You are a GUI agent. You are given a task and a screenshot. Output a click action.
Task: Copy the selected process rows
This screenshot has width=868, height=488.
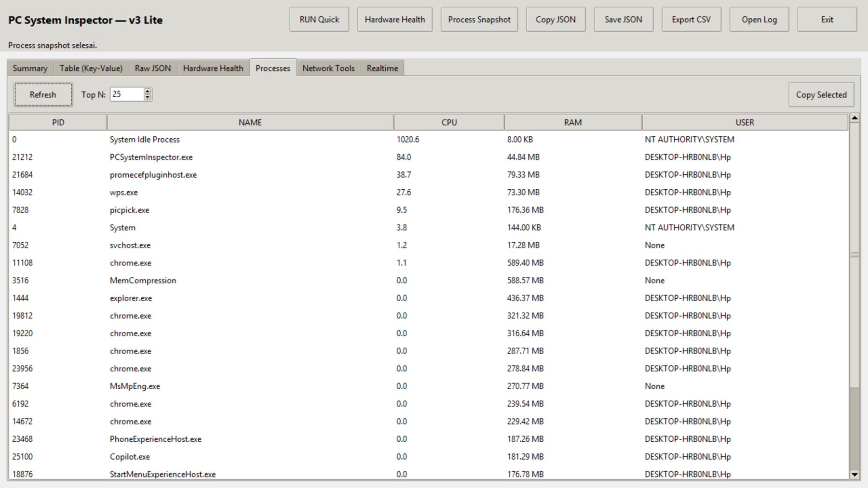(x=821, y=94)
